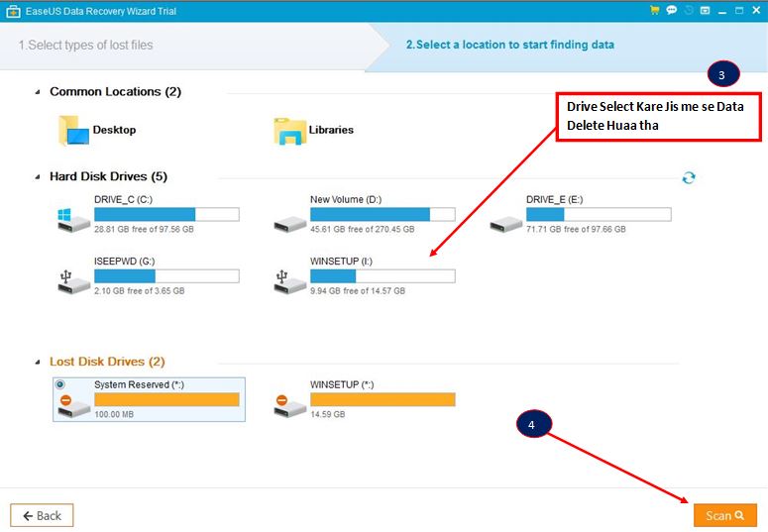Click DRIVE_E (E:) usage bar

[599, 214]
